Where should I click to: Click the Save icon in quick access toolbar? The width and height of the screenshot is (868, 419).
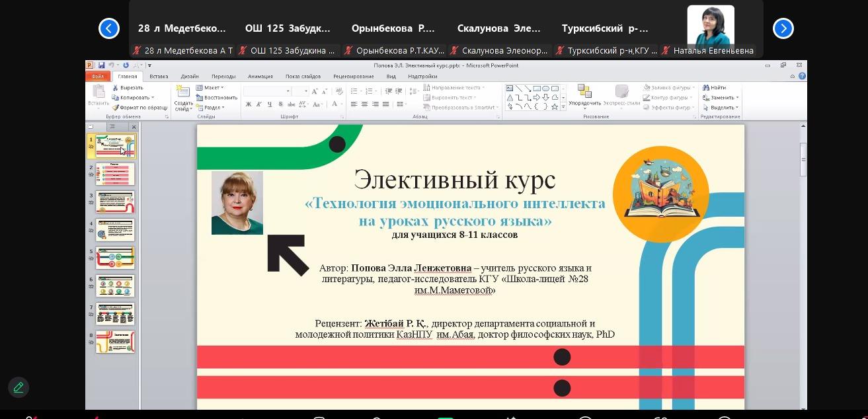pos(101,65)
